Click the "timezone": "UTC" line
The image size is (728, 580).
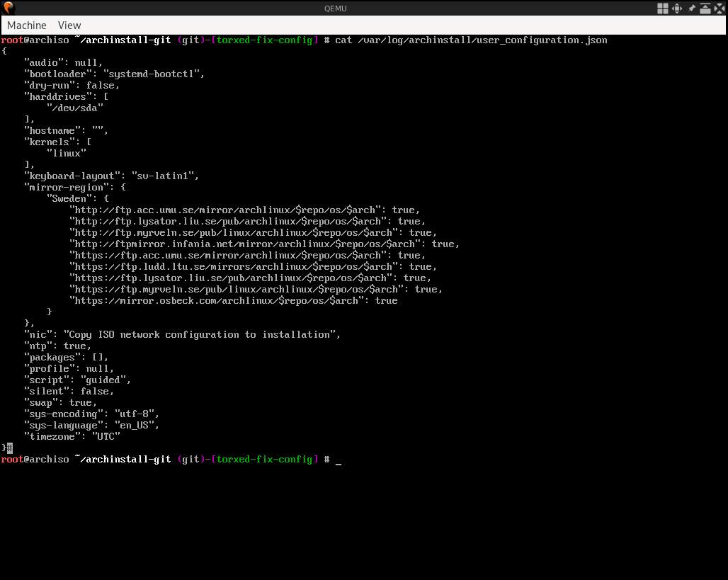[x=72, y=437]
